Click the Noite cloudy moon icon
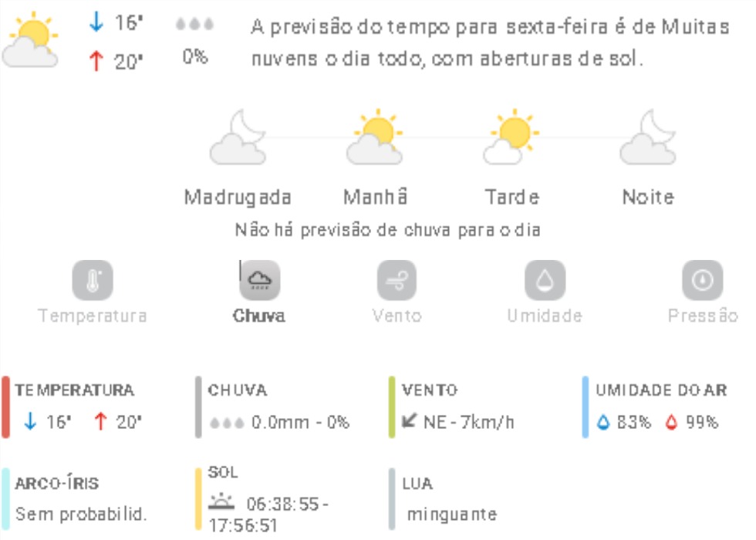 pos(648,138)
